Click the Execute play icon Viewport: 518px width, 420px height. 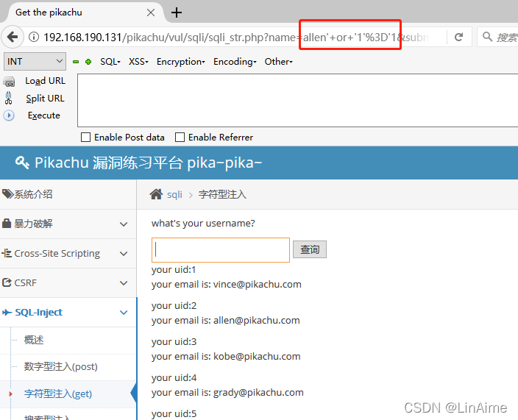pyautogui.click(x=9, y=115)
